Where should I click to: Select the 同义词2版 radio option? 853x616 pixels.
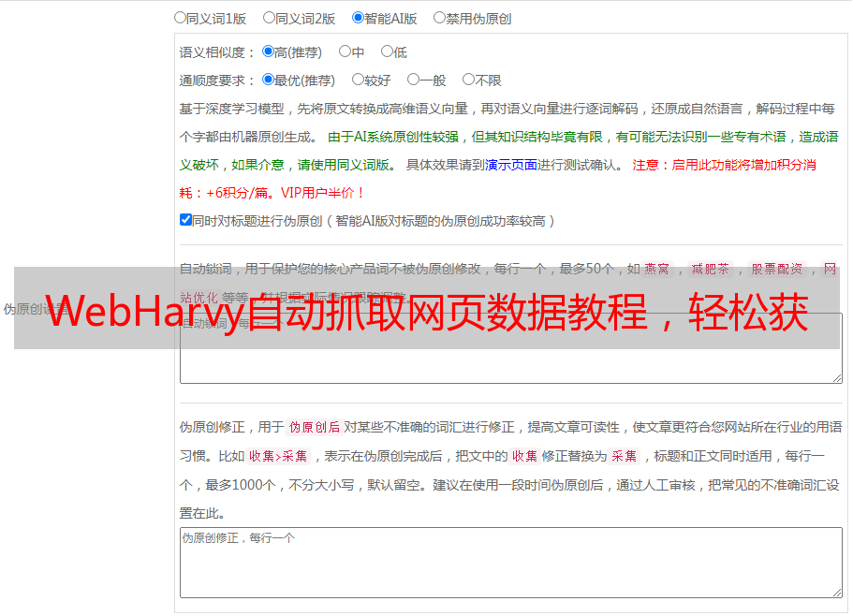269,18
